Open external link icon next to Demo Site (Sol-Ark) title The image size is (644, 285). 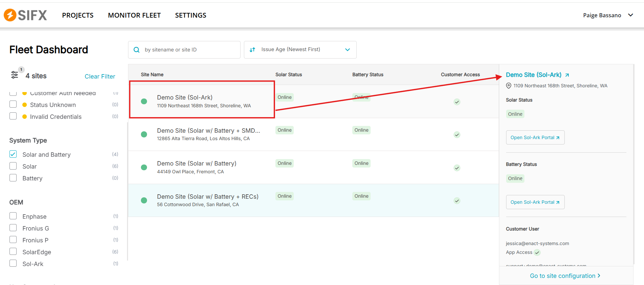coord(567,75)
